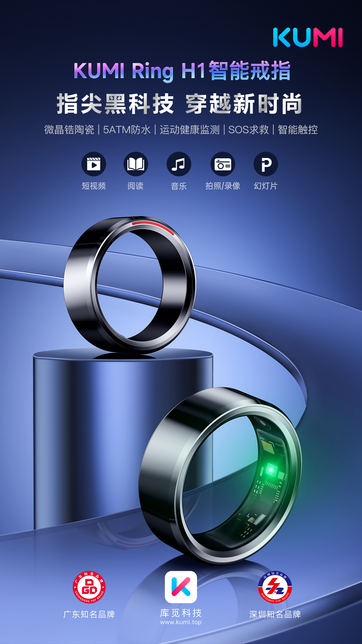362x644 pixels.
Task: Click the ring with the green sensor light
Action: (x=221, y=476)
